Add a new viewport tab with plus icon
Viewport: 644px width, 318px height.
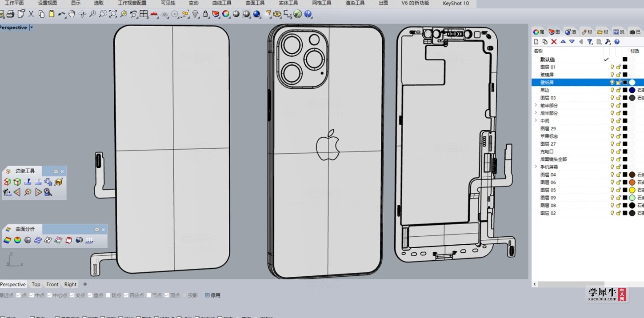(85, 284)
